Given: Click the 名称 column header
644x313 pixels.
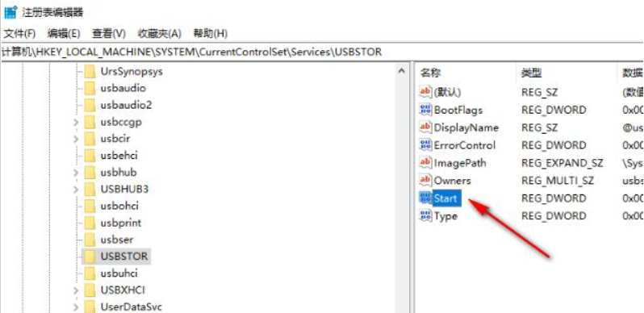Looking at the screenshot, I should click(x=430, y=73).
